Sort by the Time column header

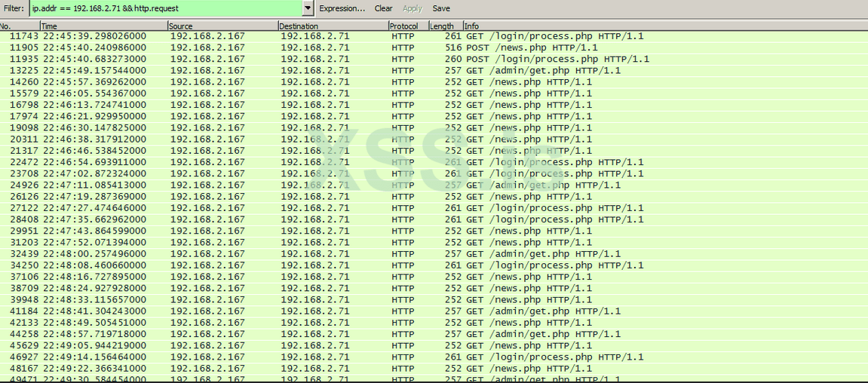(x=104, y=26)
